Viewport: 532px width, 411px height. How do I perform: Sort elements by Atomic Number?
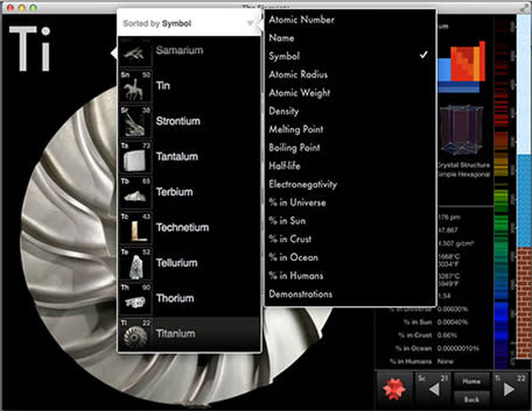301,20
